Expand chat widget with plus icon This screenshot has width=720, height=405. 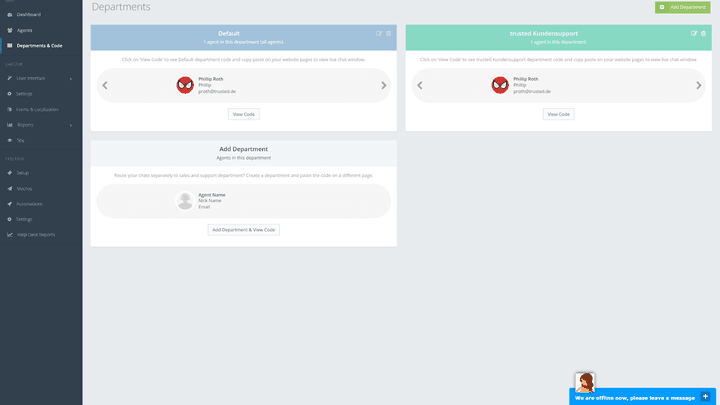click(705, 397)
